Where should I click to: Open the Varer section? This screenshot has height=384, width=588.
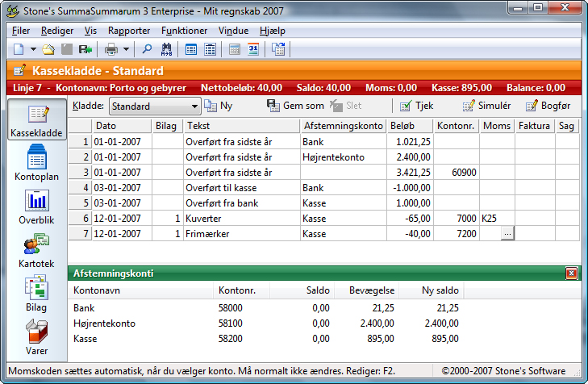click(x=35, y=337)
